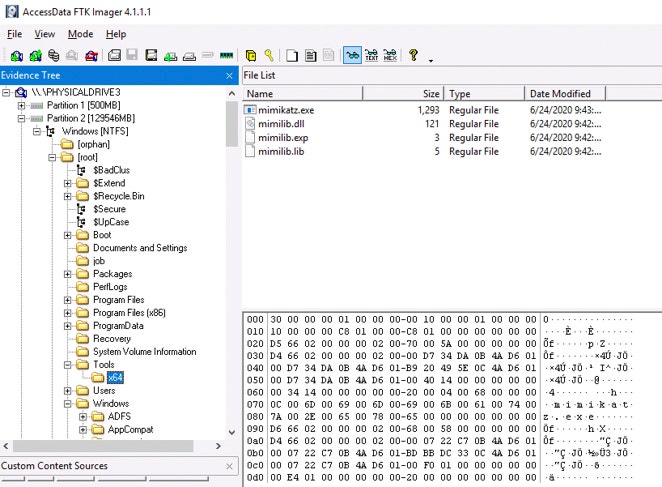Select Documents and Settings folder
This screenshot has width=662, height=487.
click(x=140, y=248)
